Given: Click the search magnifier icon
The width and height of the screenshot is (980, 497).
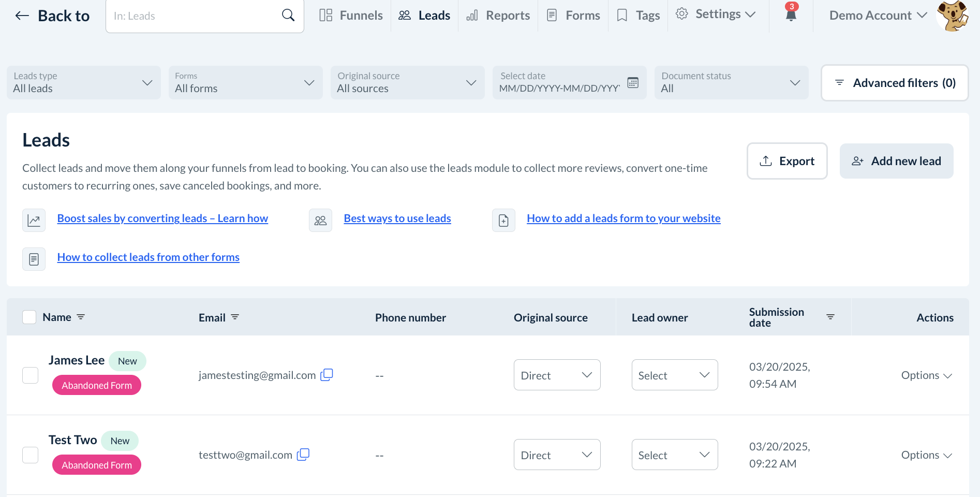Looking at the screenshot, I should [288, 16].
